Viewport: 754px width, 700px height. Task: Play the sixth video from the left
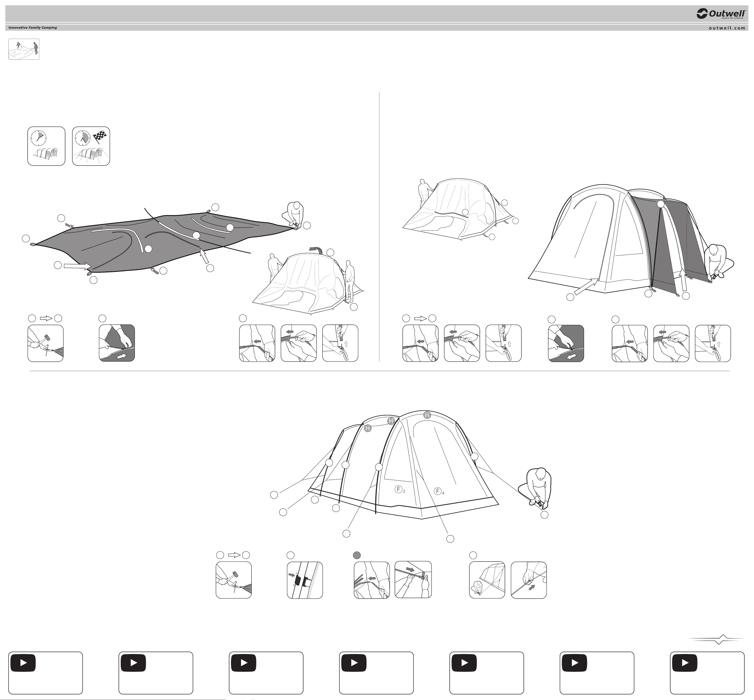pyautogui.click(x=574, y=663)
